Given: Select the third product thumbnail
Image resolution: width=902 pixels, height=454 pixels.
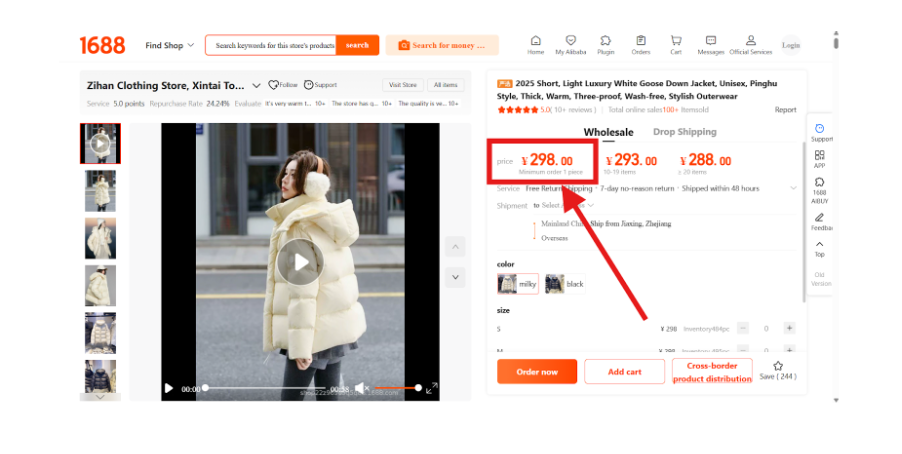Looking at the screenshot, I should pos(100,238).
